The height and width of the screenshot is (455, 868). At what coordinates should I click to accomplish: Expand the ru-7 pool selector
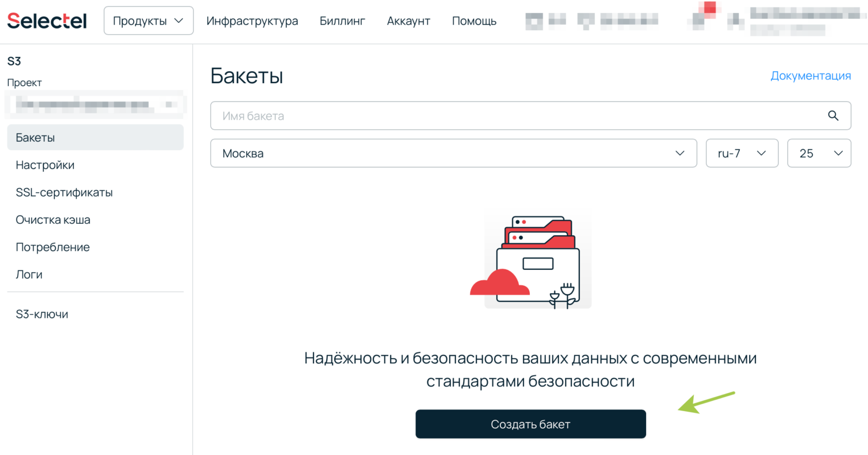(742, 153)
